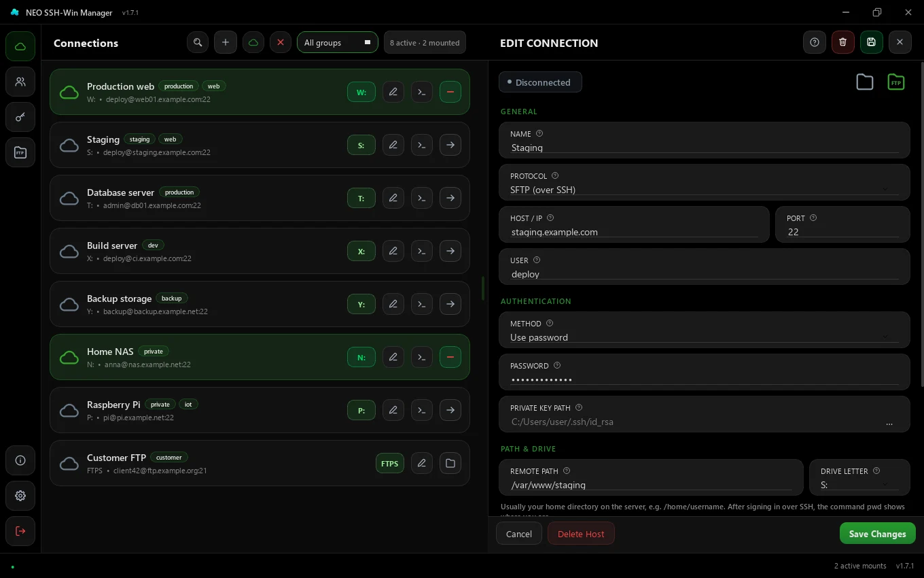
Task: Click the help icon next to PROTOCOL
Action: [555, 176]
